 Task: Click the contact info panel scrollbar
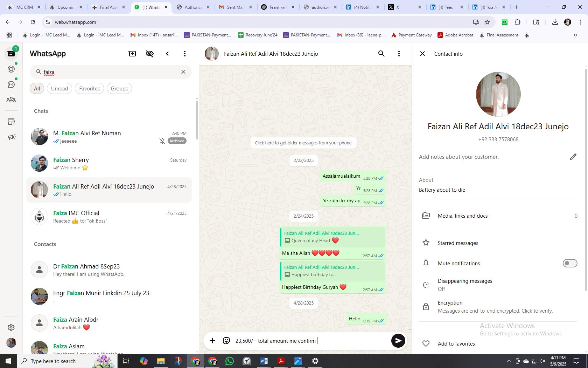586,180
